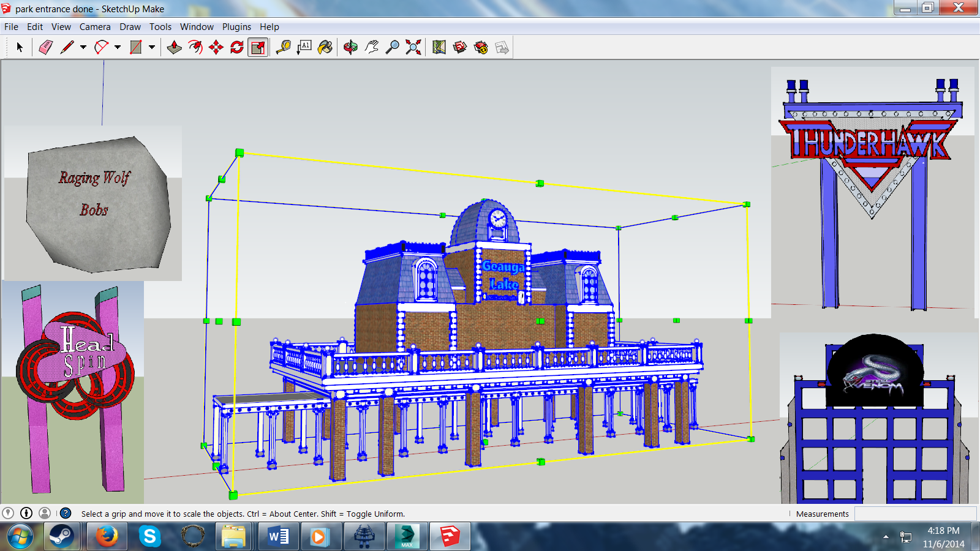Select the Line pencil tool
The height and width of the screenshot is (551, 980).
tap(67, 47)
